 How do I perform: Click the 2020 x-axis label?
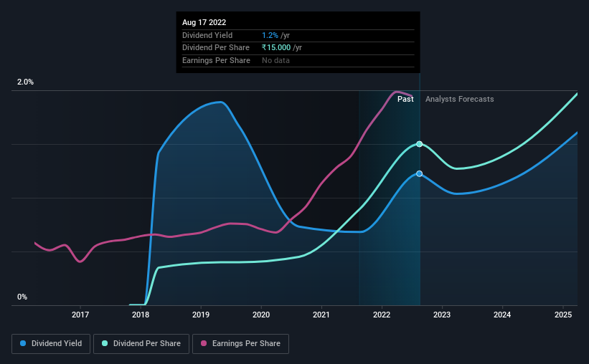261,315
